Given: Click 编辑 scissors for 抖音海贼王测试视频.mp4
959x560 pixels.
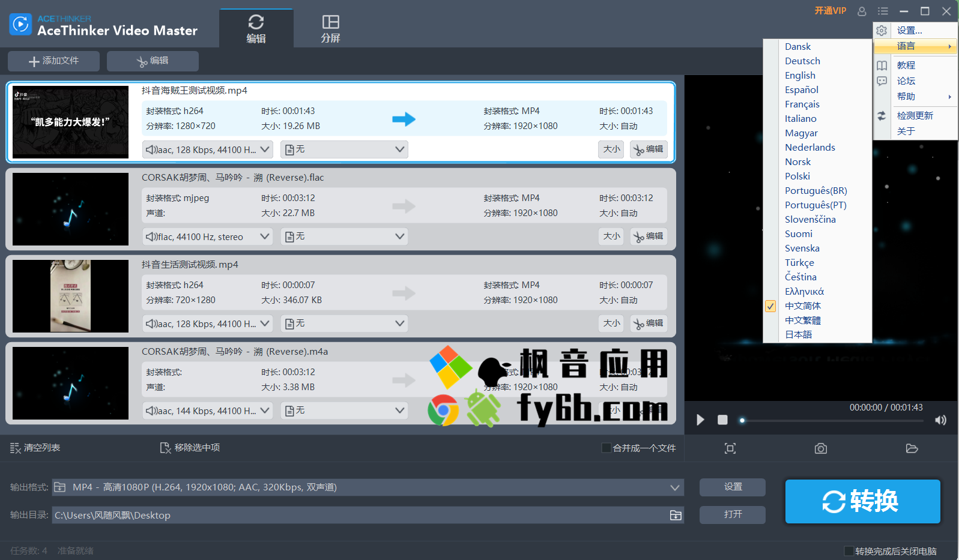Looking at the screenshot, I should click(x=649, y=149).
